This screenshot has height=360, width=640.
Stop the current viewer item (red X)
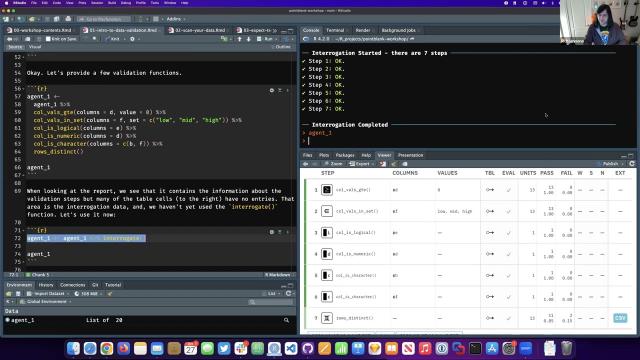(x=382, y=164)
